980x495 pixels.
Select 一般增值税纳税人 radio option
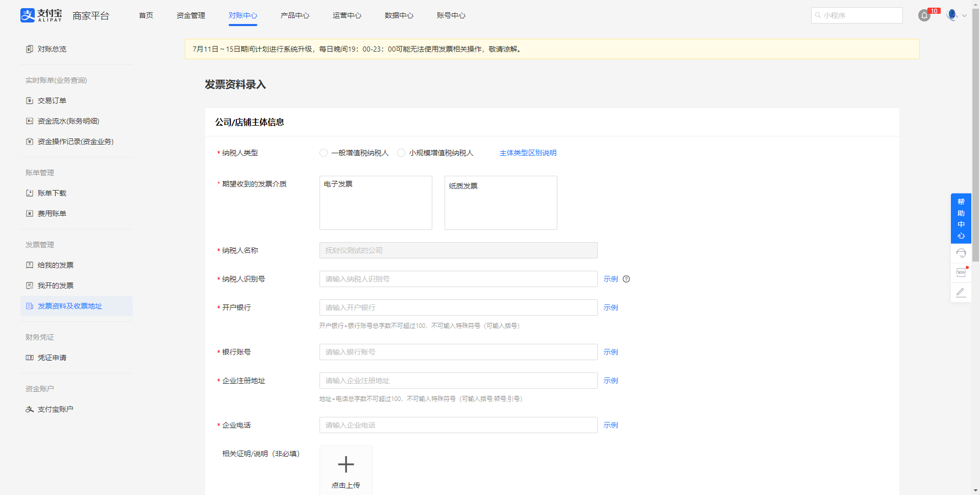click(324, 153)
